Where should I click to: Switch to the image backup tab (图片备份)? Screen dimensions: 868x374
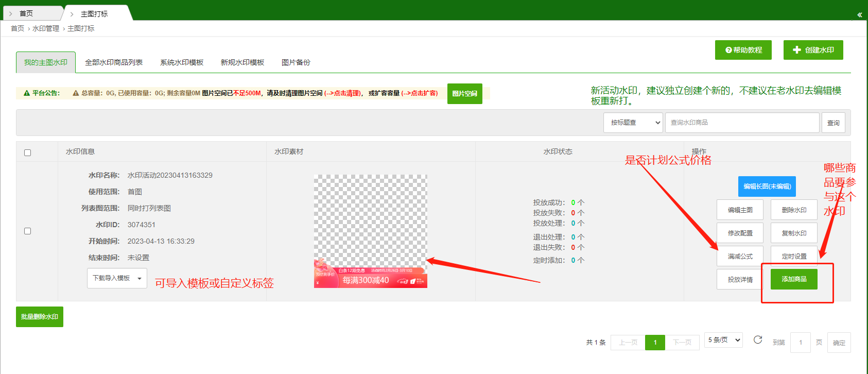296,62
